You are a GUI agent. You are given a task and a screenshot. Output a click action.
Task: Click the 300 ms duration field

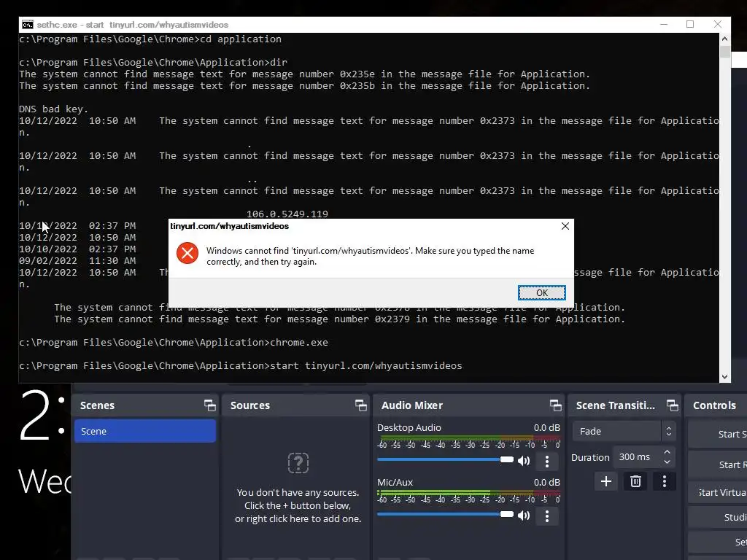point(636,457)
